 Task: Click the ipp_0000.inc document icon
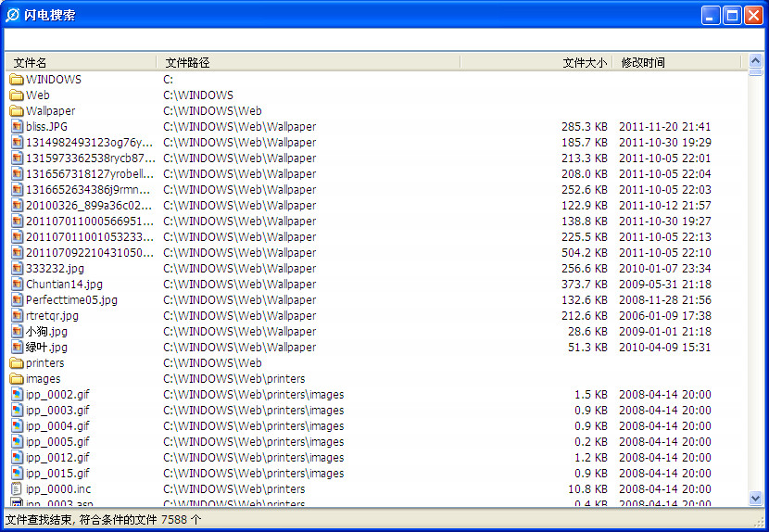pyautogui.click(x=17, y=488)
